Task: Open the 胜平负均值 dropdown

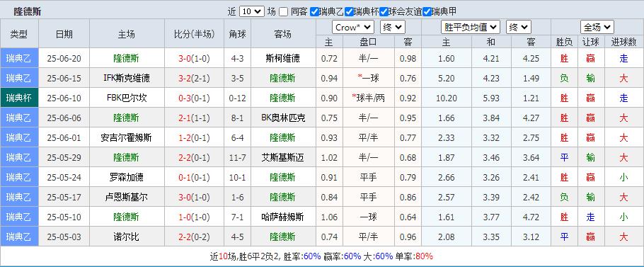Action: point(471,28)
